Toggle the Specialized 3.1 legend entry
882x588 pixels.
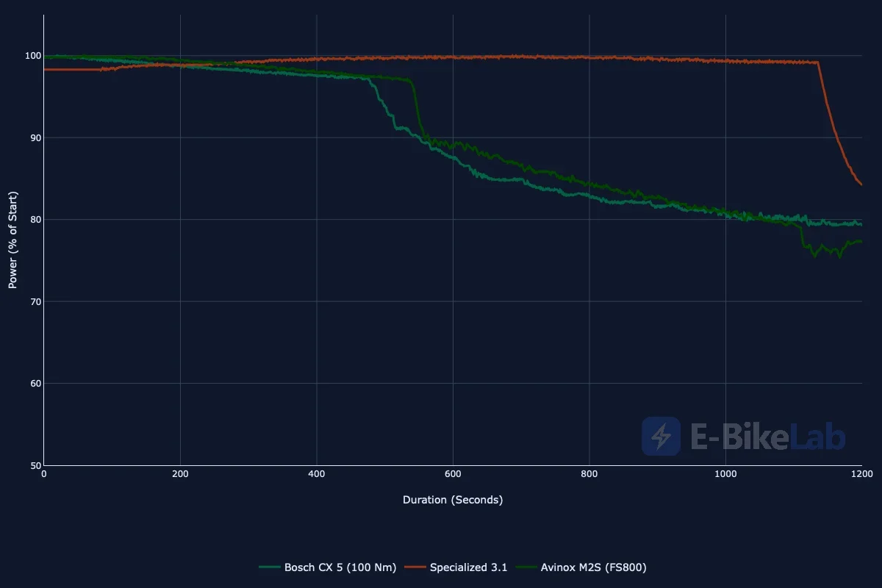pos(456,567)
